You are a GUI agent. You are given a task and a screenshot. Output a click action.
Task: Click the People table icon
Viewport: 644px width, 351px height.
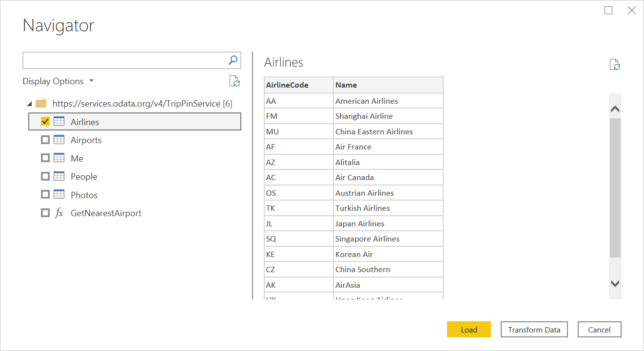tap(59, 177)
